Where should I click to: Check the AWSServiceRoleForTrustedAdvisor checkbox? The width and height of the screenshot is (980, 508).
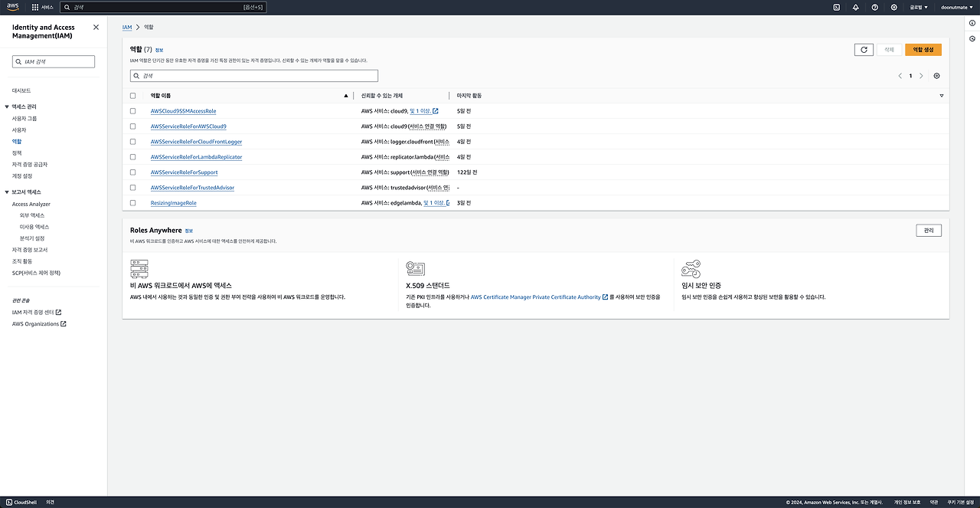point(133,188)
